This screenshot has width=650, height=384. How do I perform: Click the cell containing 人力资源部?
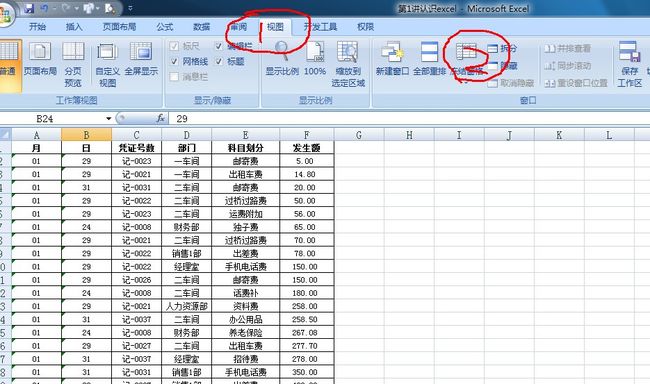[x=187, y=306]
